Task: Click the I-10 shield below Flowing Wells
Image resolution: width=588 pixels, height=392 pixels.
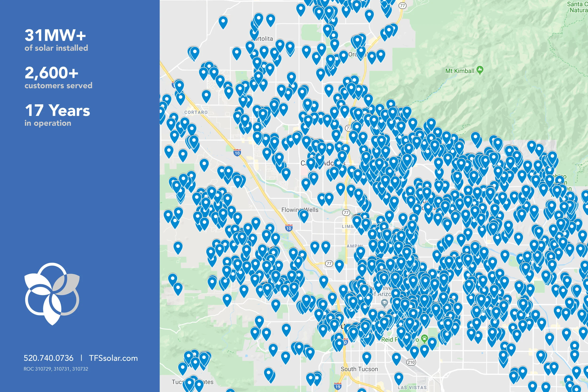Action: pos(289,228)
